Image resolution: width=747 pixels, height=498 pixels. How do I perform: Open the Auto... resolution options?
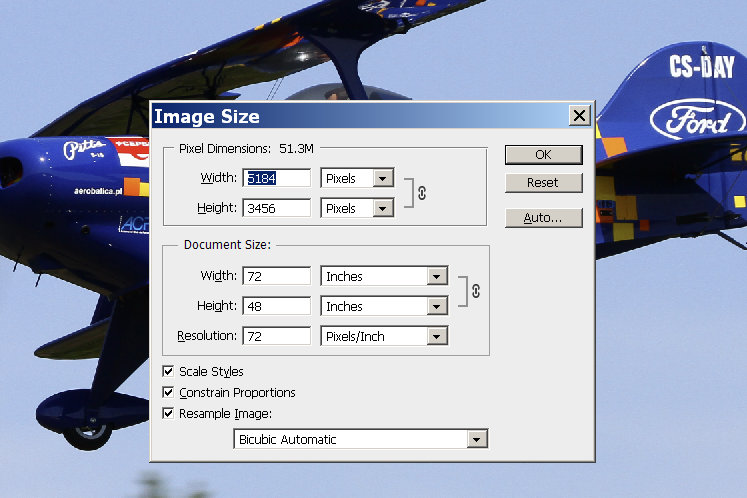click(x=543, y=217)
